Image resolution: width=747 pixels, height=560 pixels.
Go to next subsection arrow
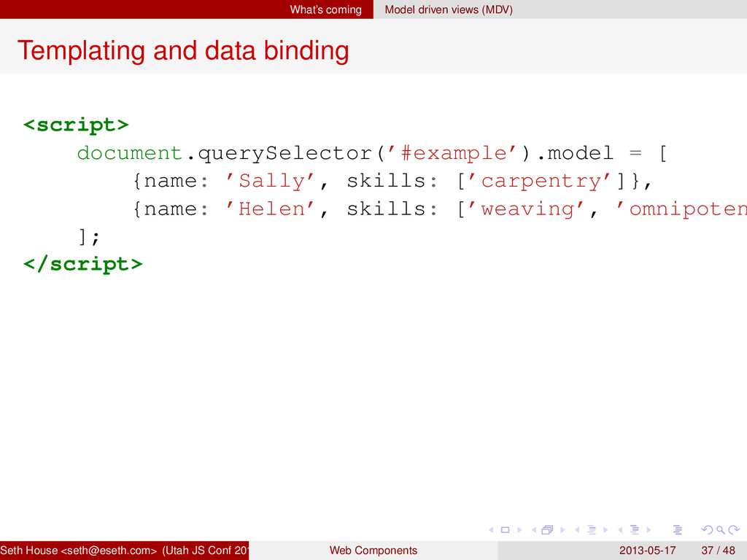click(605, 530)
